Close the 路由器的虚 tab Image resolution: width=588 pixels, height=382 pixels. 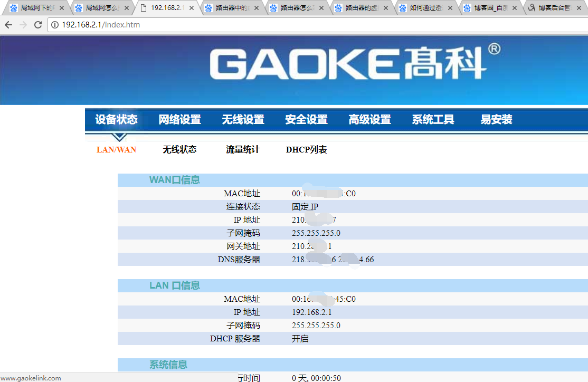tap(386, 8)
